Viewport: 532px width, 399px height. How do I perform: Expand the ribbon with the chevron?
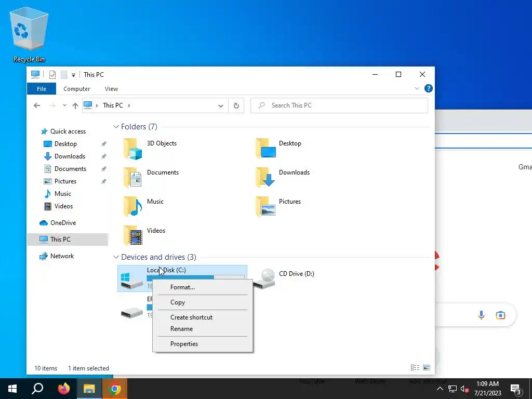tap(417, 88)
